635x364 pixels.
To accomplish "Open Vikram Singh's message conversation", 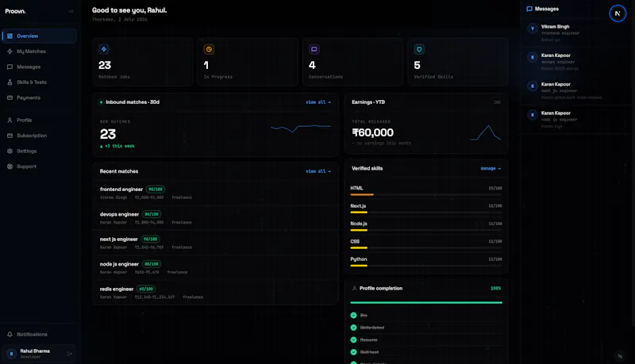I will point(577,33).
